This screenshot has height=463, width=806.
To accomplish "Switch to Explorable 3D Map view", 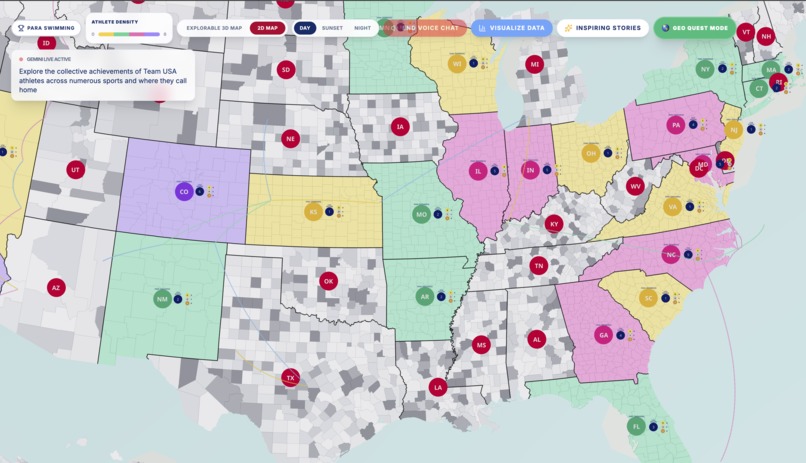I will pyautogui.click(x=214, y=28).
